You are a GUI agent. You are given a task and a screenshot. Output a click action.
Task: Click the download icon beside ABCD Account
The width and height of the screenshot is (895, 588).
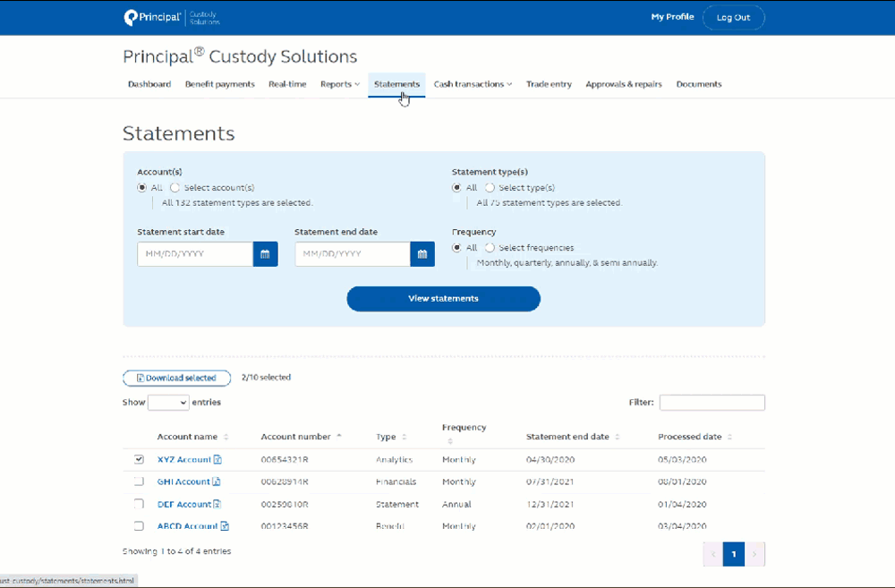tap(224, 526)
